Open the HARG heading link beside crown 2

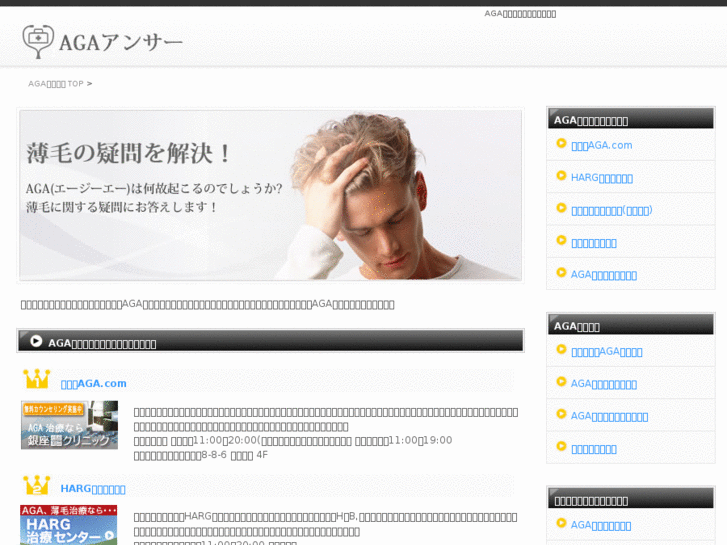pos(93,489)
